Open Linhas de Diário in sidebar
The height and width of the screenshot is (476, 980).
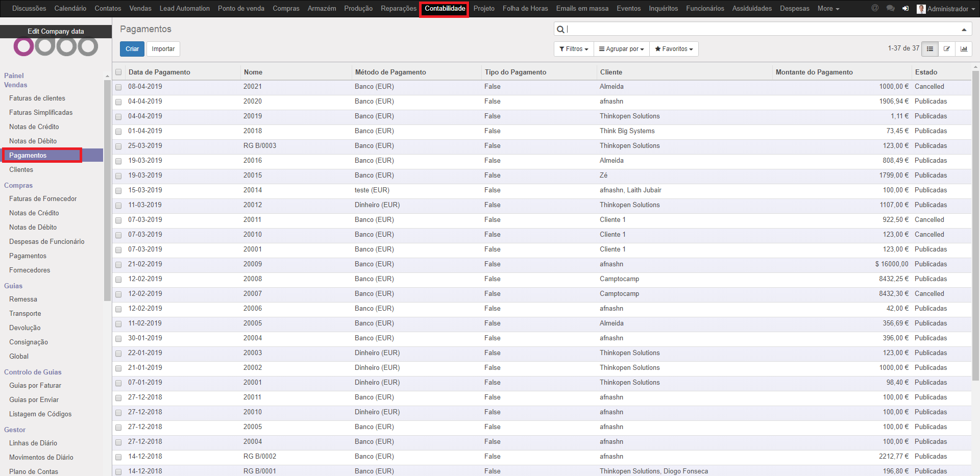[33, 443]
